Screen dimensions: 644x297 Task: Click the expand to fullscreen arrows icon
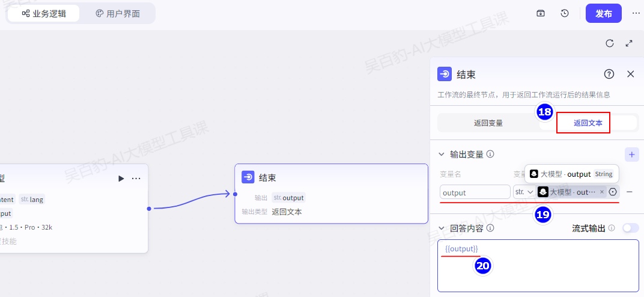(x=629, y=43)
